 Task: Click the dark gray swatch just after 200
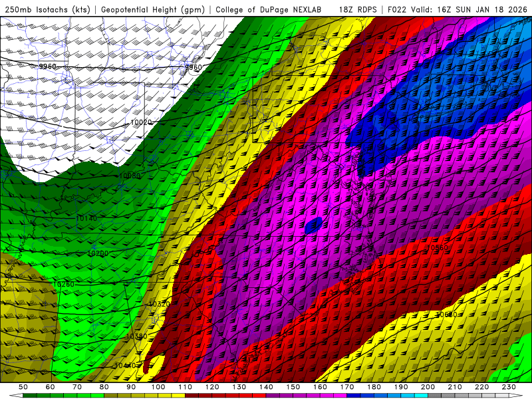pos(434,394)
